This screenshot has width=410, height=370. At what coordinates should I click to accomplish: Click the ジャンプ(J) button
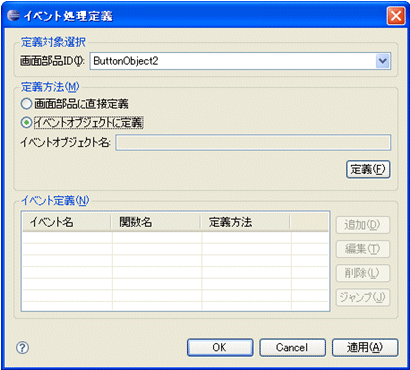(362, 297)
